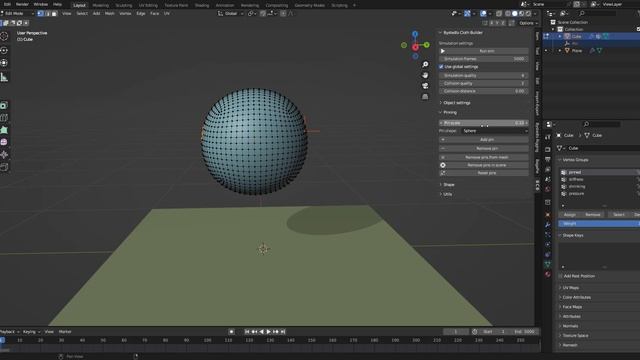Jump to first frame in timeline
The width and height of the screenshot is (640, 360).
pos(247,332)
